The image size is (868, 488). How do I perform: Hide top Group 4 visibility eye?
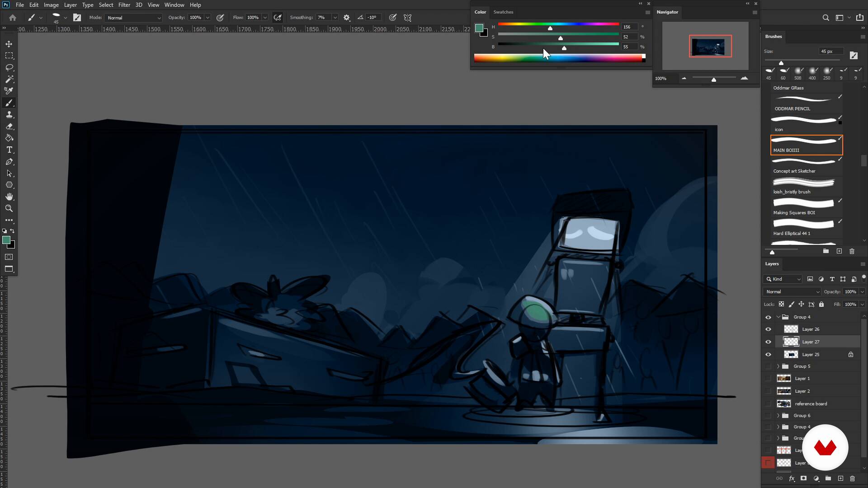click(768, 317)
